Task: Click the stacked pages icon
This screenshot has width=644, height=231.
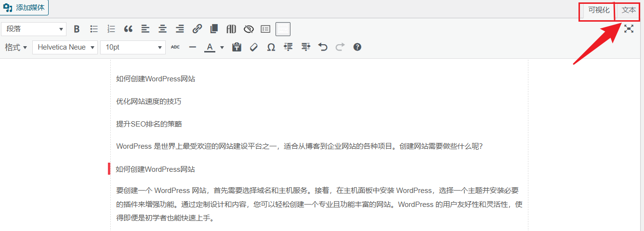Action: click(x=214, y=29)
